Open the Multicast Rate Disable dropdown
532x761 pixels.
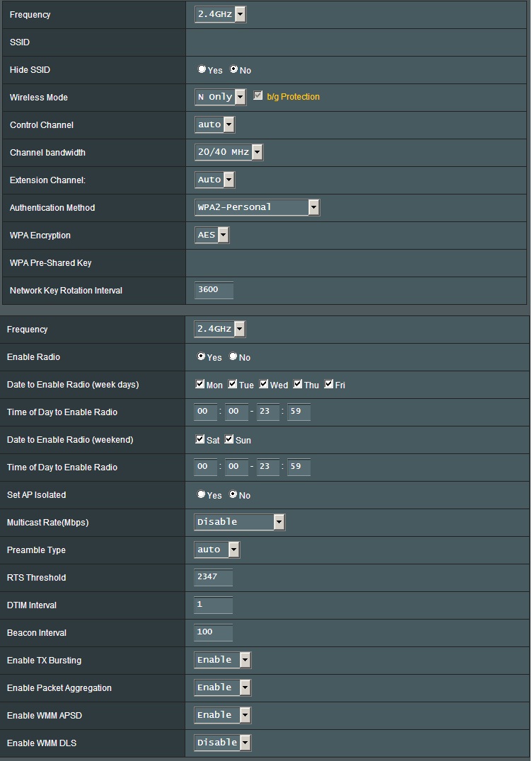pyautogui.click(x=239, y=522)
